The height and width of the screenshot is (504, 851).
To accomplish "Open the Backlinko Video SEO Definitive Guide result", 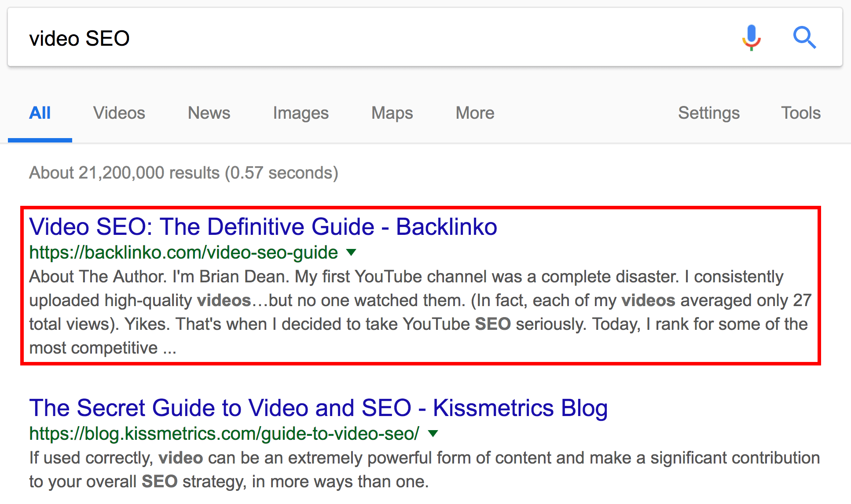I will coord(263,227).
